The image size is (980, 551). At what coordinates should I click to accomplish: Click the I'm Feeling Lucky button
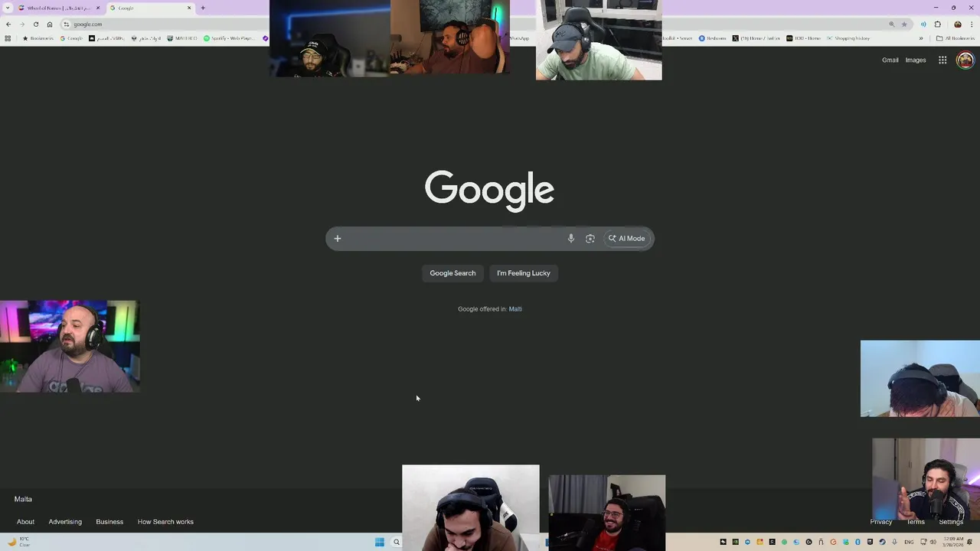tap(524, 273)
